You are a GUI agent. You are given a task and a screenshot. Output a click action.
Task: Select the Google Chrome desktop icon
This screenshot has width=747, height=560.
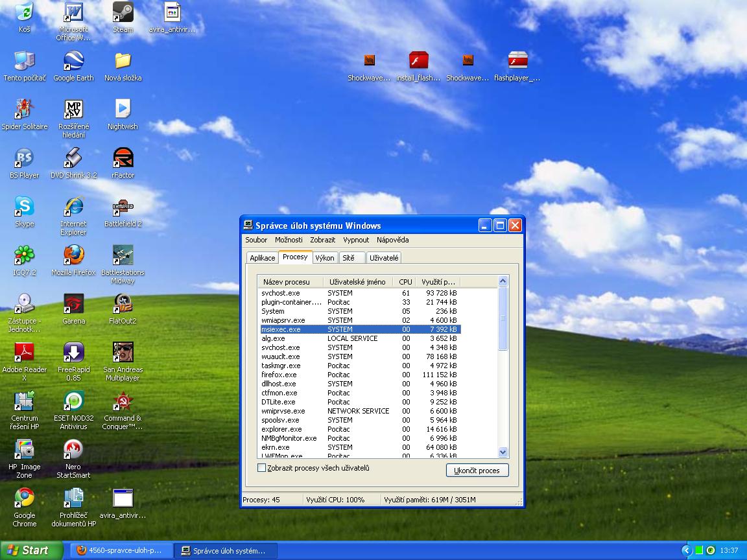24,498
